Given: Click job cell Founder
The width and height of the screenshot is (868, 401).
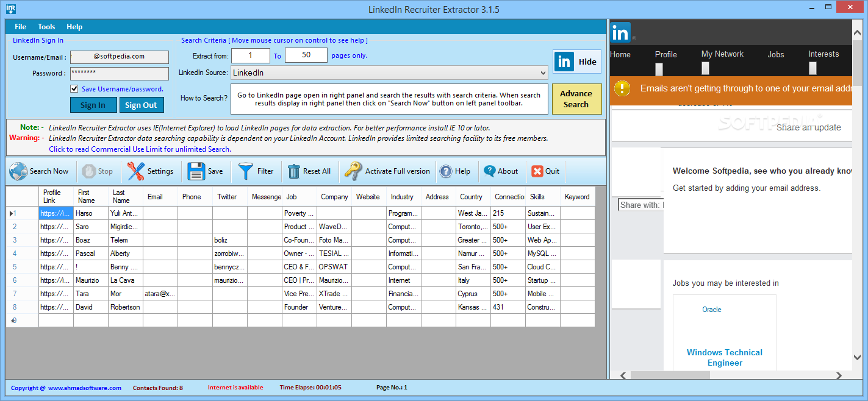Looking at the screenshot, I should pos(299,307).
